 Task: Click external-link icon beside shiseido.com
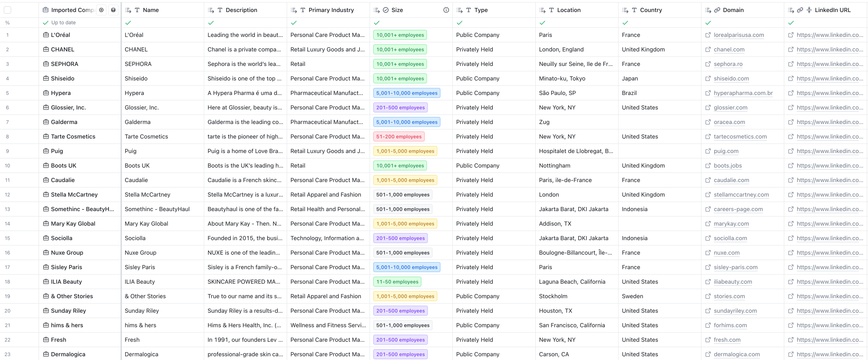pos(708,78)
